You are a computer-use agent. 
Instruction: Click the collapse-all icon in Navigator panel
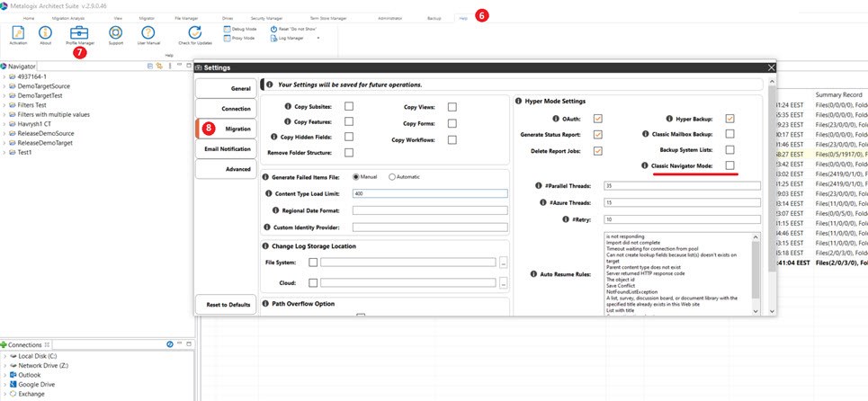coord(150,66)
